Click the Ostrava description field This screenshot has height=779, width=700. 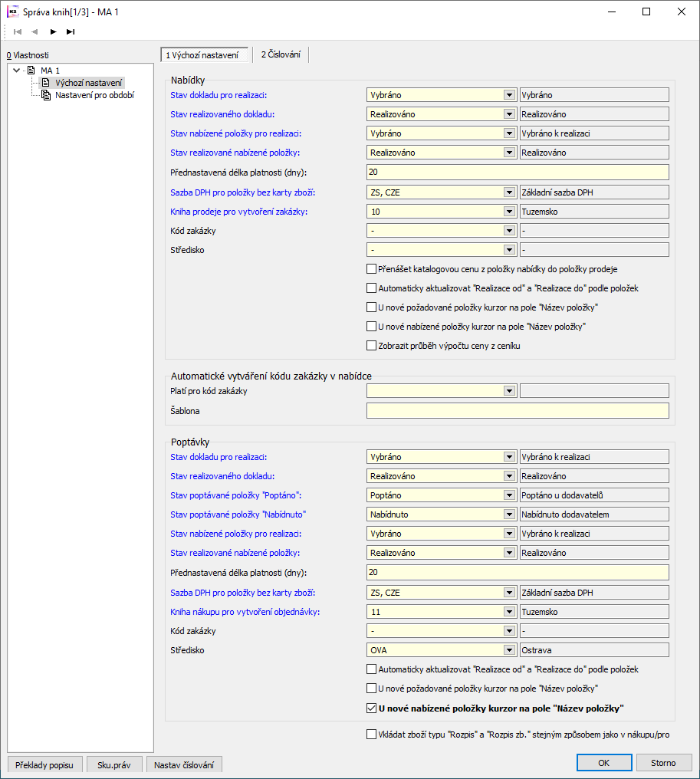[x=594, y=650]
